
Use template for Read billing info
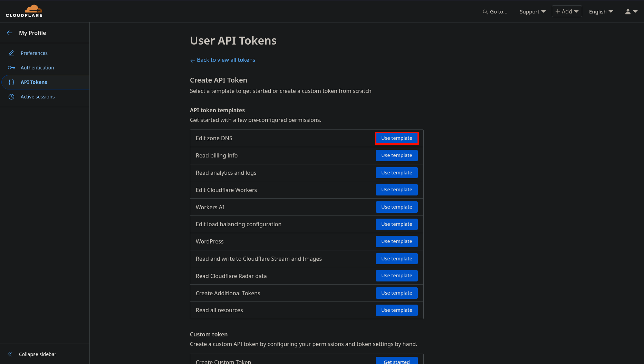coord(396,155)
